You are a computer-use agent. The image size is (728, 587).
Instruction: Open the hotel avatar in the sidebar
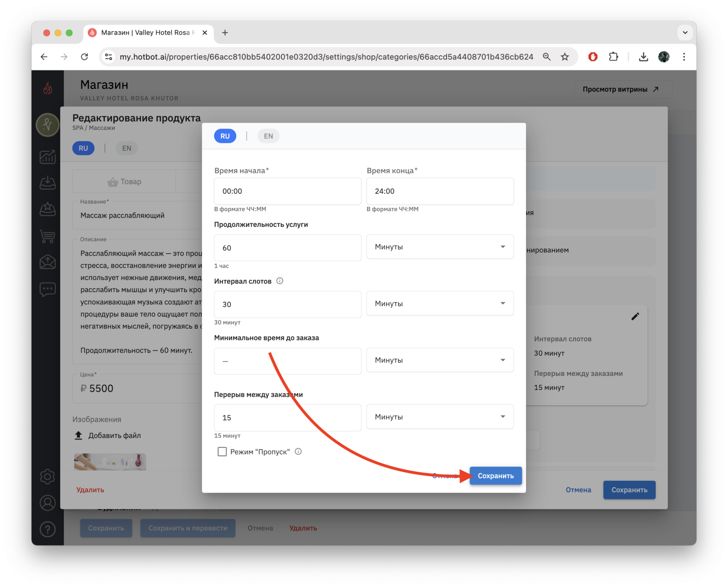(x=48, y=125)
